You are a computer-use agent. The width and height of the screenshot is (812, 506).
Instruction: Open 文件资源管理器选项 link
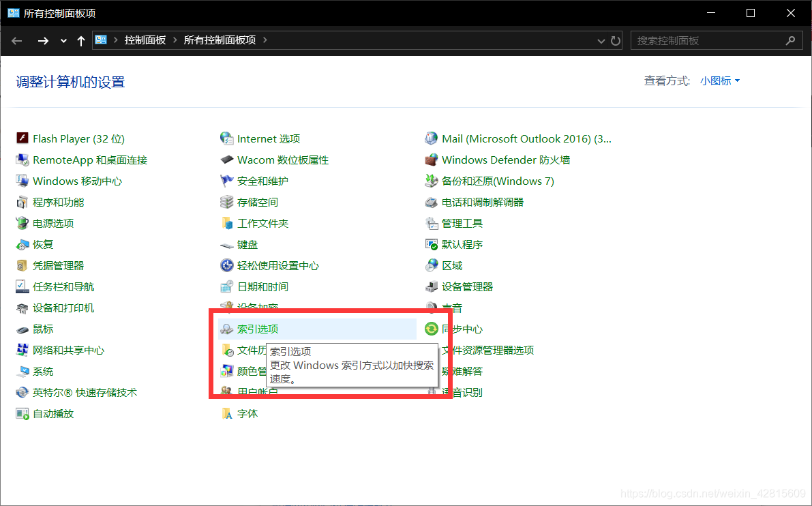point(487,350)
